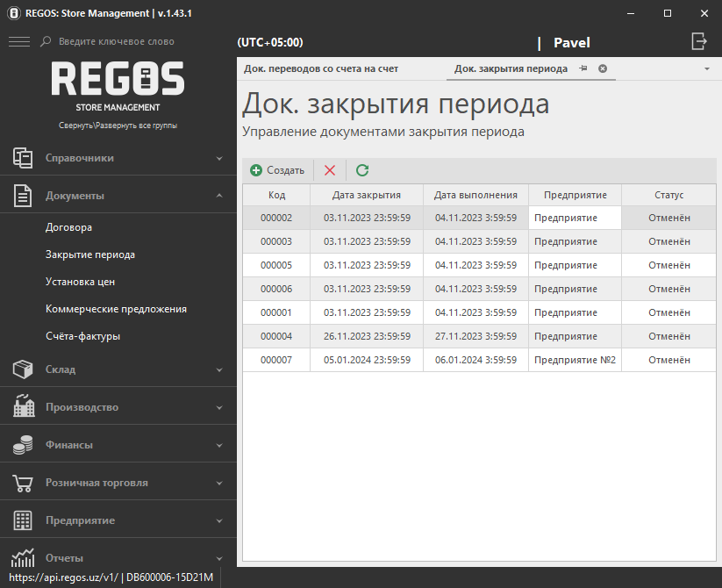Viewport: 722px width, 588px height.
Task: Collapse the Документы group chevron
Action: [219, 196]
